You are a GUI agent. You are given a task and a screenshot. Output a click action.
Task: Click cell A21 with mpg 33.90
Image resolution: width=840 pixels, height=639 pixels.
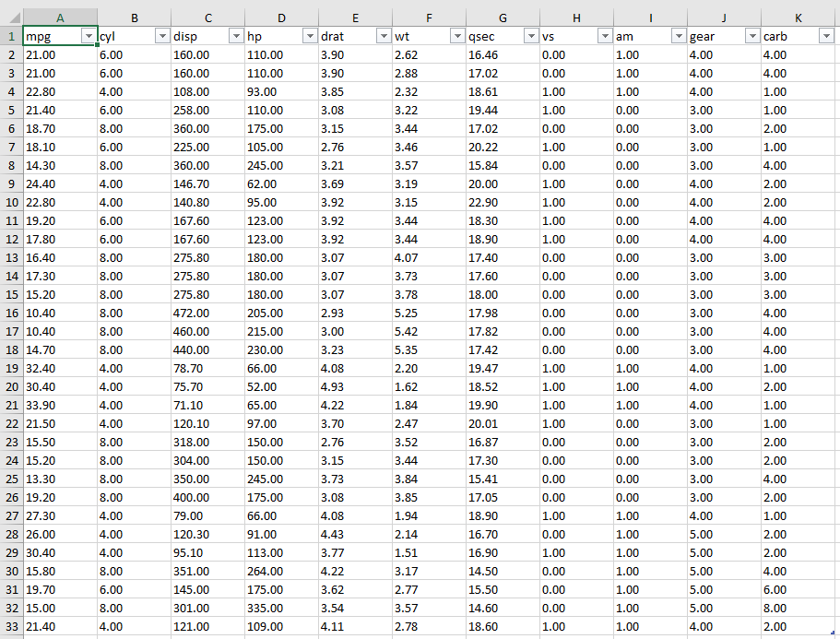click(x=60, y=405)
